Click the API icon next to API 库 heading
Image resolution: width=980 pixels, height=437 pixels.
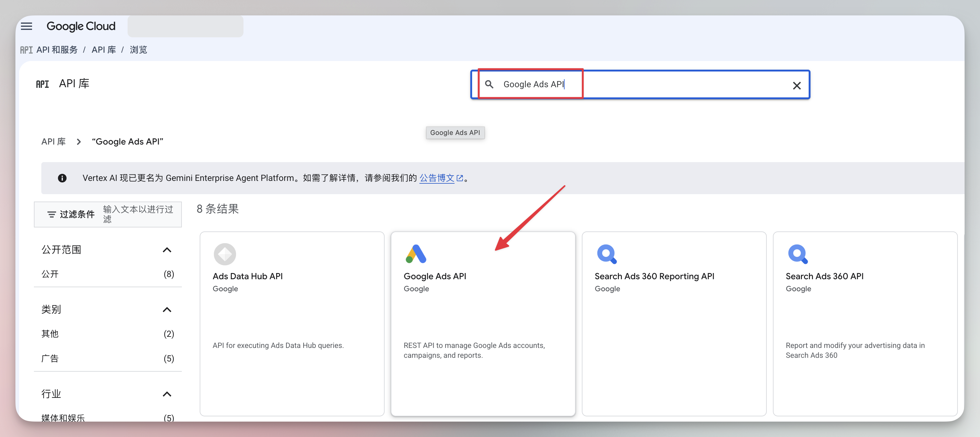[x=42, y=84]
